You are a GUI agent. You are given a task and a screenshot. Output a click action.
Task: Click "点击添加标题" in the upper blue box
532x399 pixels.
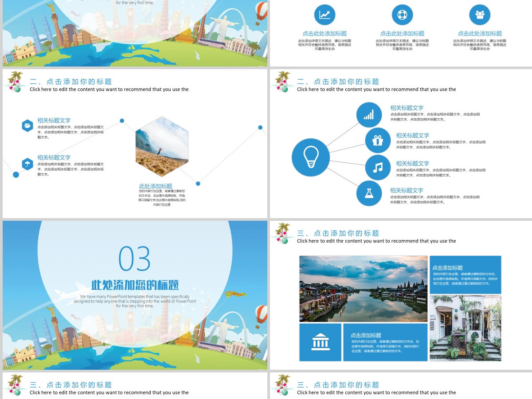[x=447, y=268]
